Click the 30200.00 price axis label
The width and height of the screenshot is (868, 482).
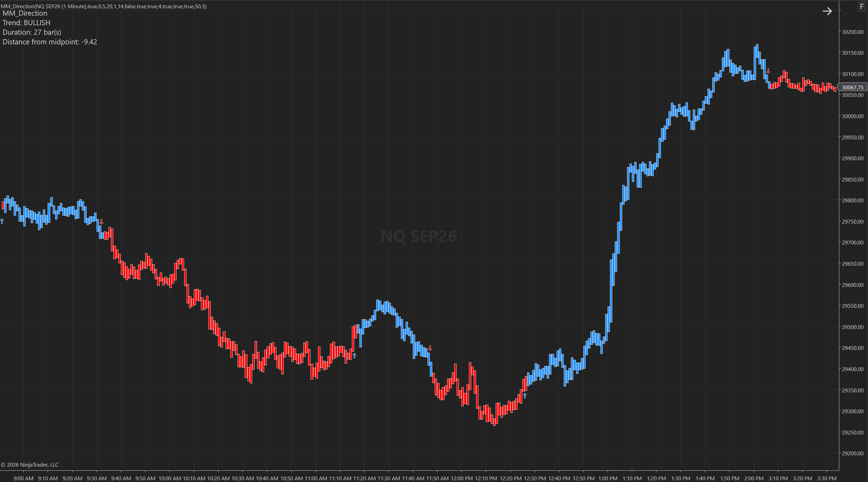click(x=853, y=32)
